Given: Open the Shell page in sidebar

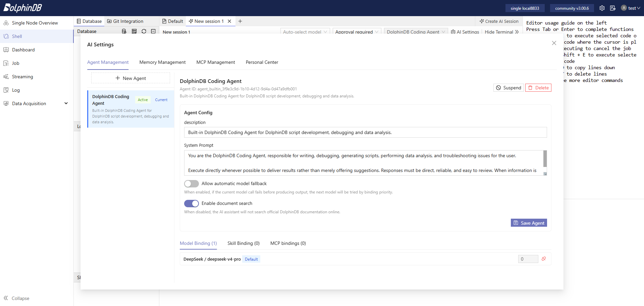Looking at the screenshot, I should click(37, 36).
